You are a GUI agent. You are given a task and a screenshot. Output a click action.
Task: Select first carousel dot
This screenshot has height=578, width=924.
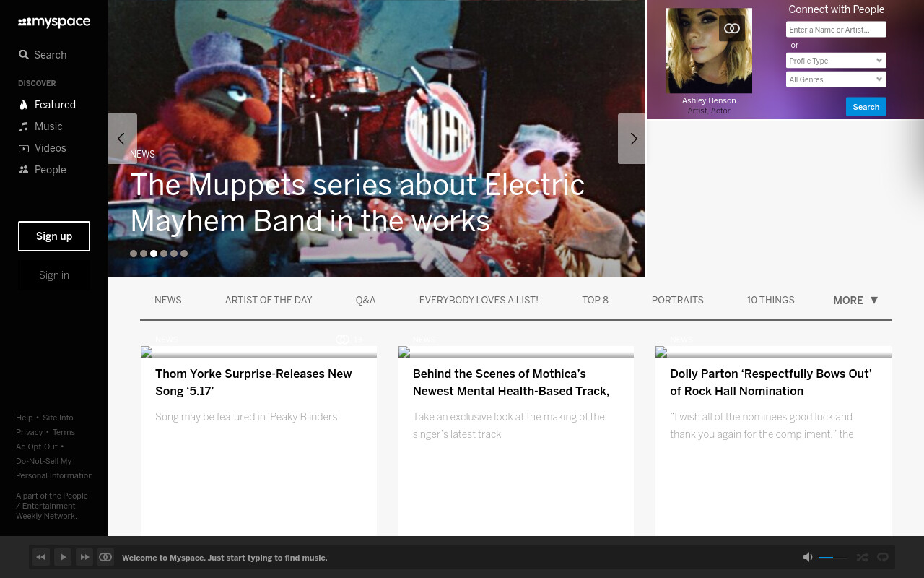tap(134, 254)
